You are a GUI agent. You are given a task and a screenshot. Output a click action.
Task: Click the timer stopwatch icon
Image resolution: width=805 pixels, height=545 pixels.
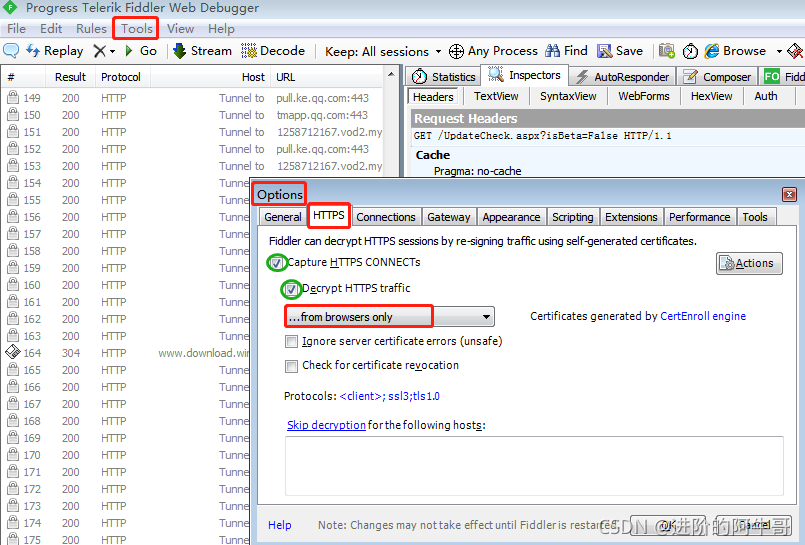click(690, 51)
